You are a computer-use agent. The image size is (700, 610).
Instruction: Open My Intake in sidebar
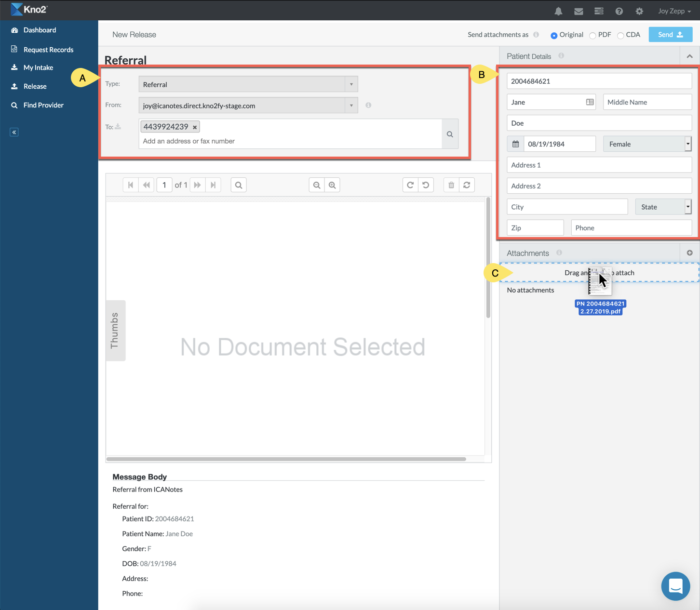[x=38, y=67]
